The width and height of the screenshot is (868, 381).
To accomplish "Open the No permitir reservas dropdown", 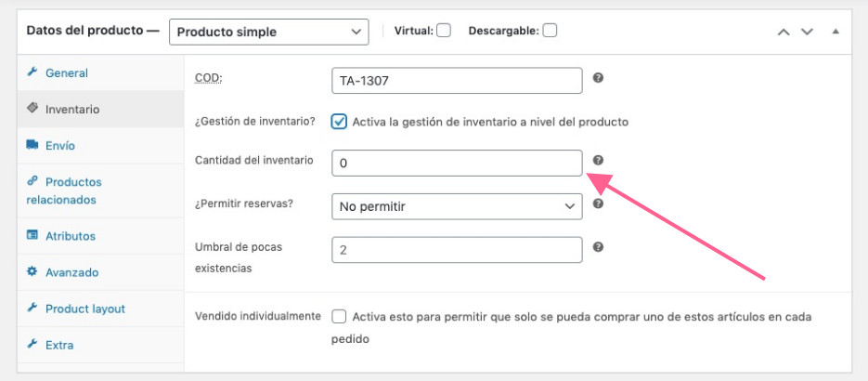I will tap(458, 206).
